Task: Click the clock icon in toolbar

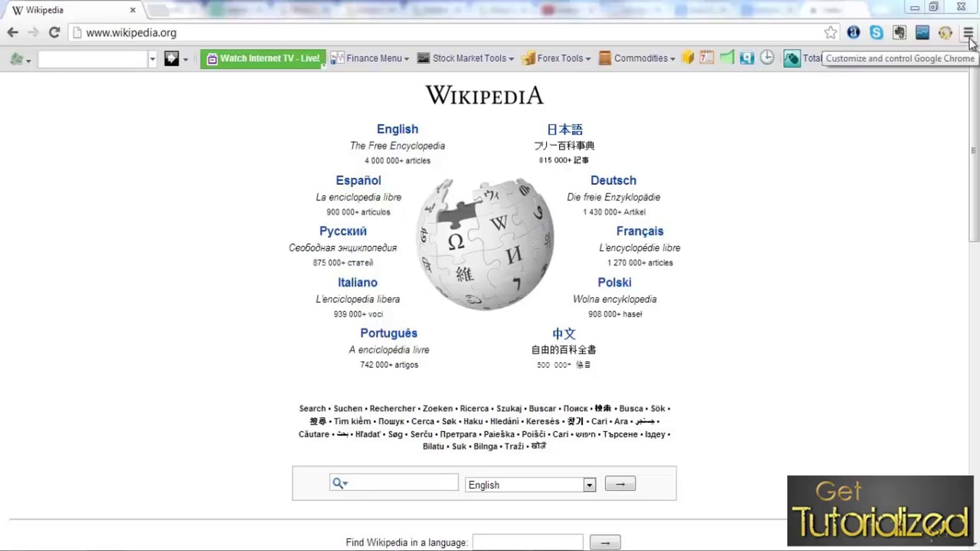Action: pyautogui.click(x=767, y=58)
